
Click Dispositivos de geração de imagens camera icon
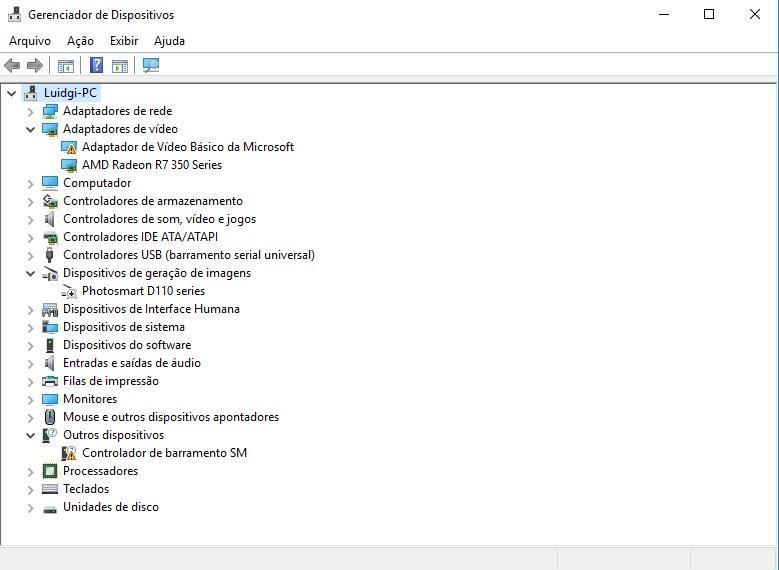tap(50, 273)
